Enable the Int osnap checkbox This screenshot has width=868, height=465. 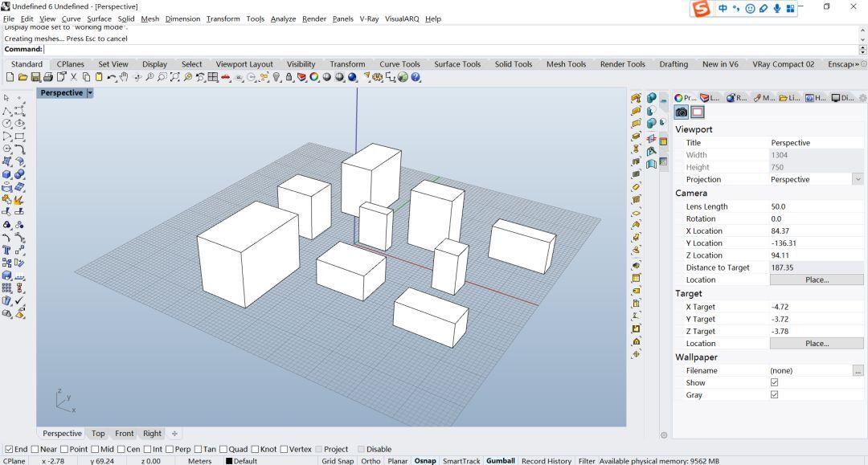pos(147,449)
